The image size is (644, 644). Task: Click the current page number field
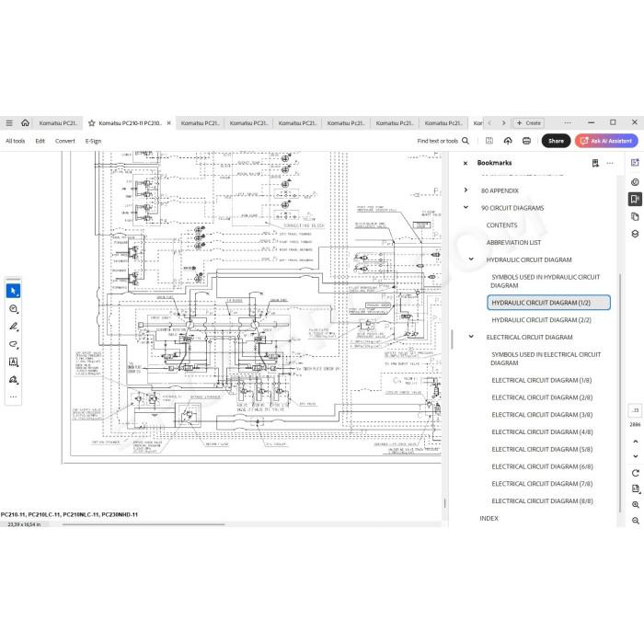click(x=635, y=410)
